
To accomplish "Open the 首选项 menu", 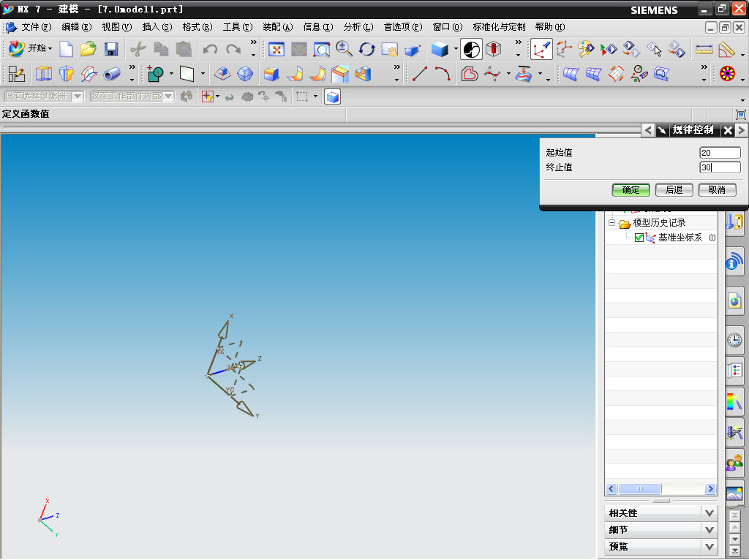I will click(403, 27).
